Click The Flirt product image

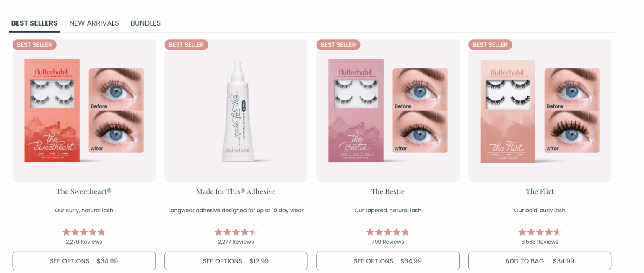tap(540, 111)
